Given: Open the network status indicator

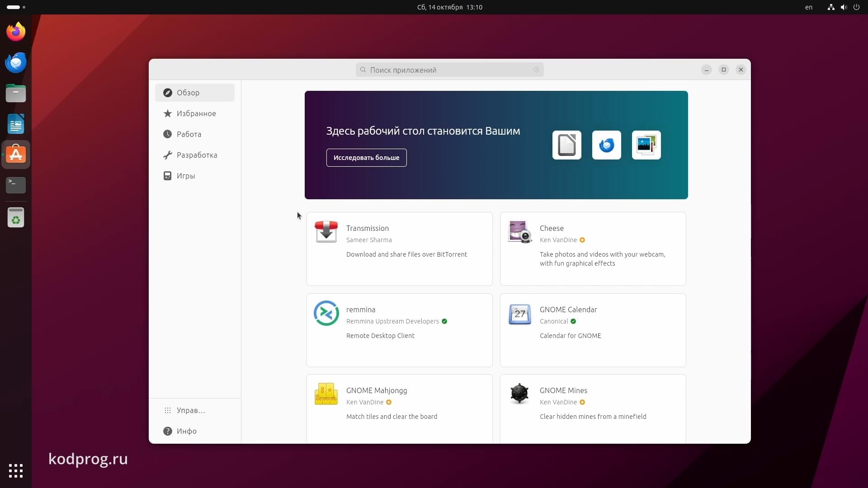Looking at the screenshot, I should [830, 7].
